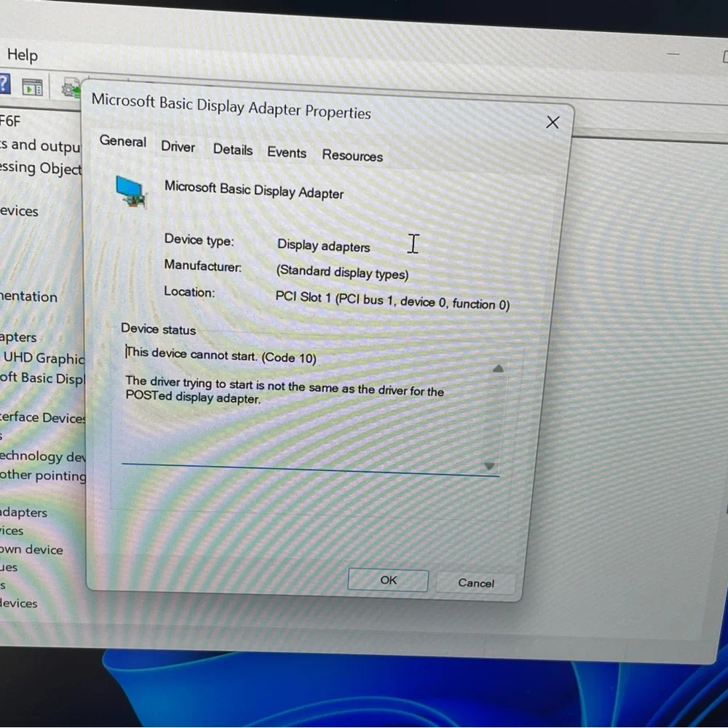Open the Resources tab
728x728 pixels.
(x=352, y=156)
